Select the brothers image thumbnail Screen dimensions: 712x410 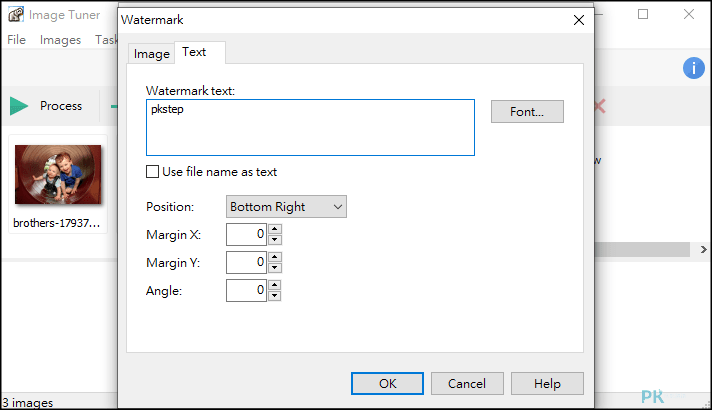[58, 175]
